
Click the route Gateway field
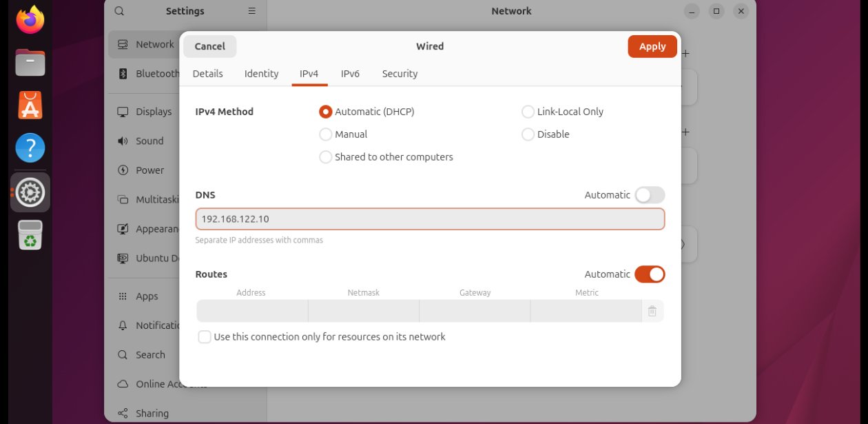point(475,312)
